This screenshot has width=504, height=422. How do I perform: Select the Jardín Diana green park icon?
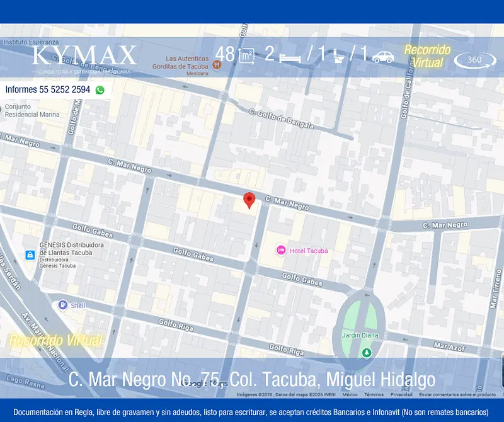click(x=367, y=353)
